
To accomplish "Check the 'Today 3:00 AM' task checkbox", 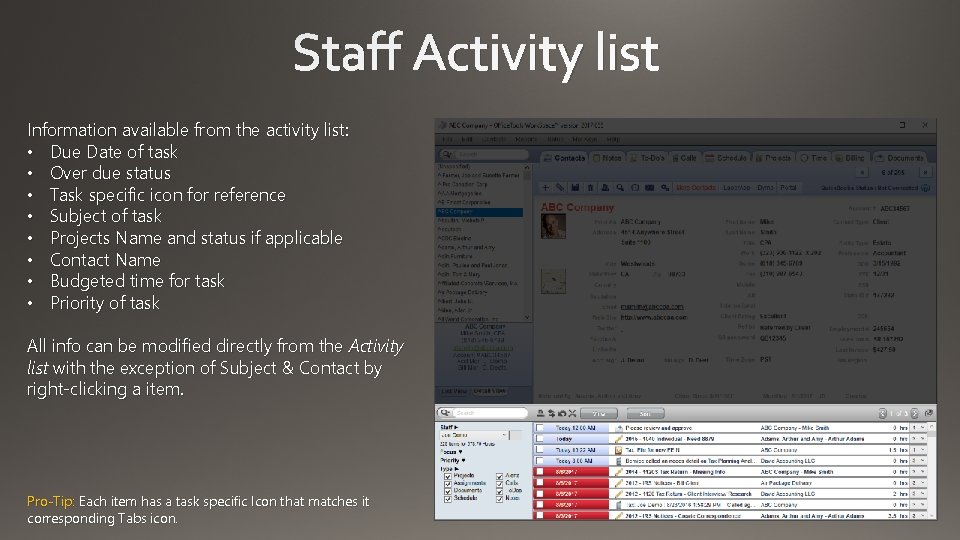I will coord(539,460).
